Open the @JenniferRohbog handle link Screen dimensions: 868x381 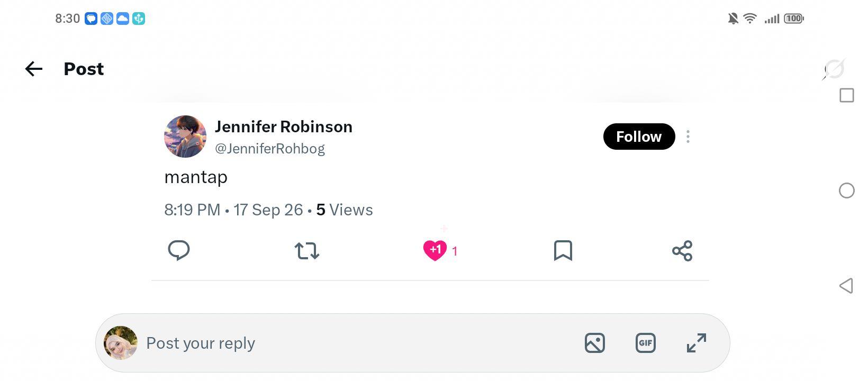pyautogui.click(x=270, y=149)
